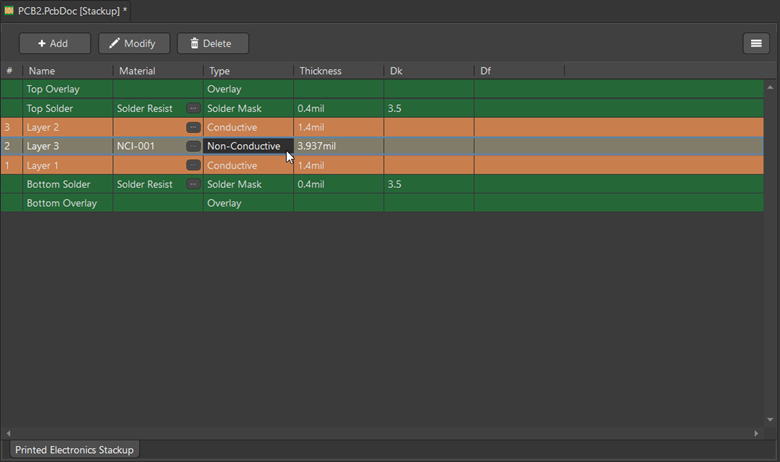Click the Conductive type cell of Layer 2
This screenshot has width=780, height=462.
click(x=247, y=127)
